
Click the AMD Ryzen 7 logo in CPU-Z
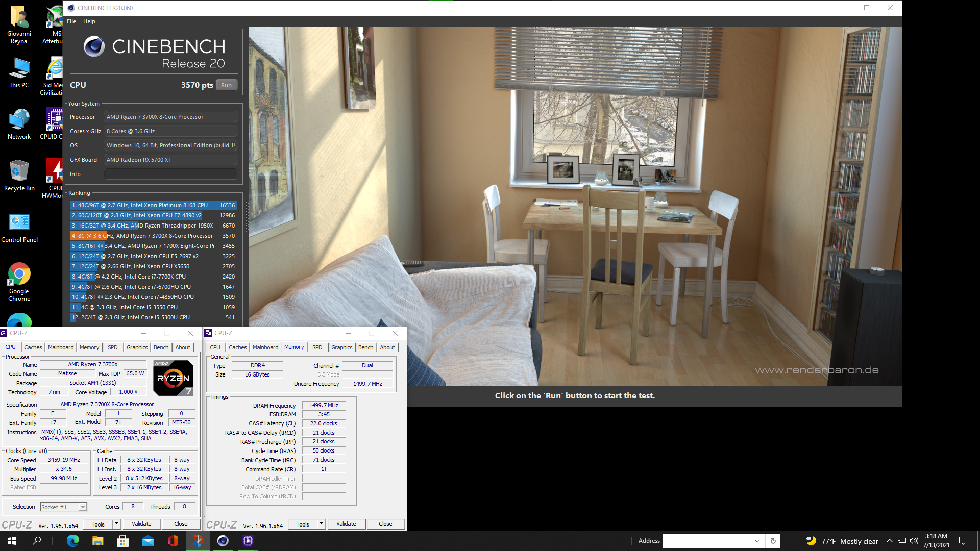click(x=173, y=378)
